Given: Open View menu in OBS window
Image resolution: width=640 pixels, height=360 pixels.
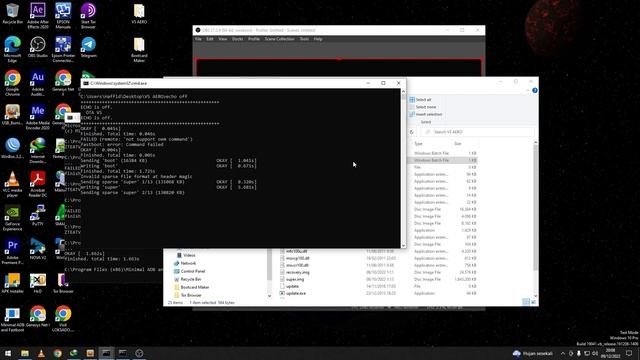Looking at the screenshot, I should point(222,39).
